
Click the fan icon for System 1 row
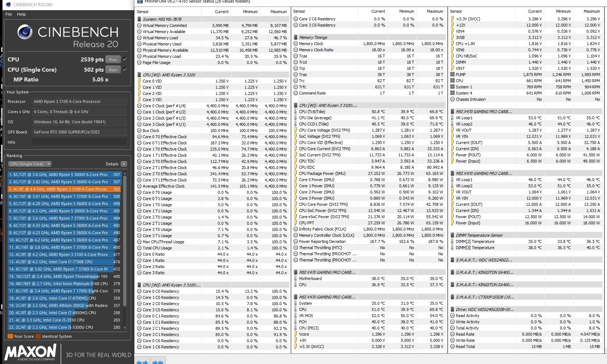(x=452, y=87)
